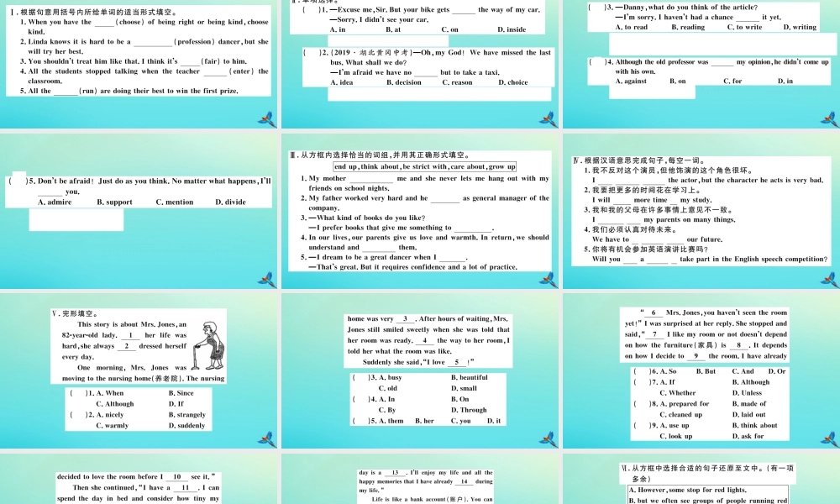Click the sentence 'Linda knows it is hard'

pos(144,46)
